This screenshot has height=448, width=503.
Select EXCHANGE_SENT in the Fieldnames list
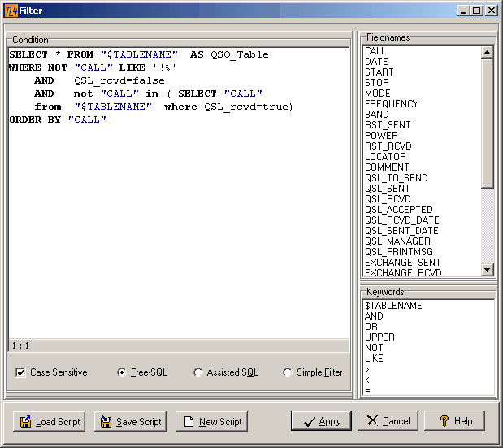tap(403, 263)
